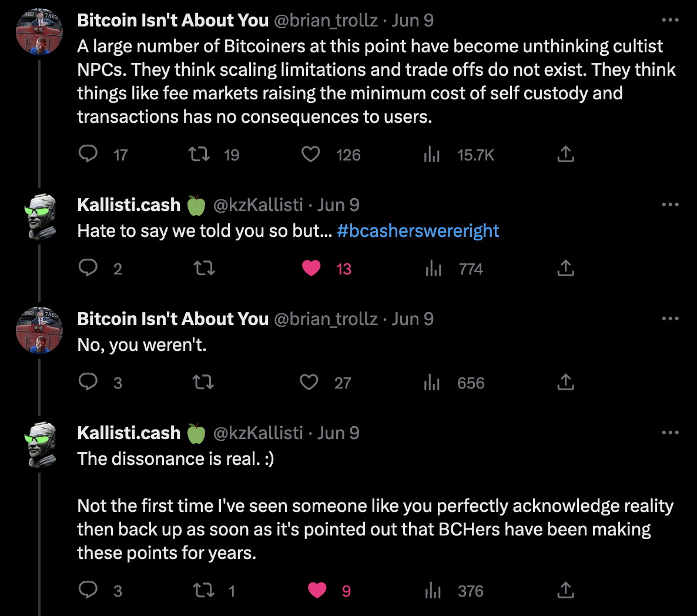The width and height of the screenshot is (697, 616).
Task: Open the @brian_trollz handle on the first tweet
Action: pos(326,20)
